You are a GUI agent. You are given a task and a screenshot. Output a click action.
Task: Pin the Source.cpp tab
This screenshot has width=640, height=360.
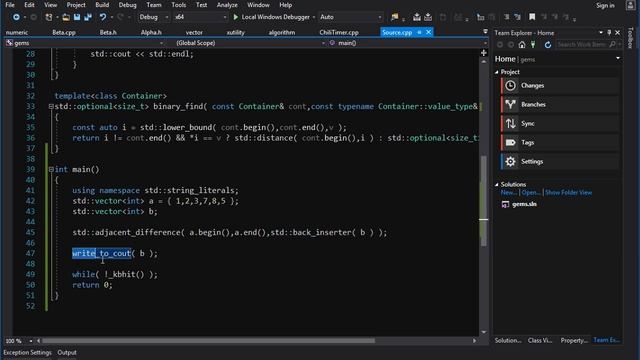point(419,32)
